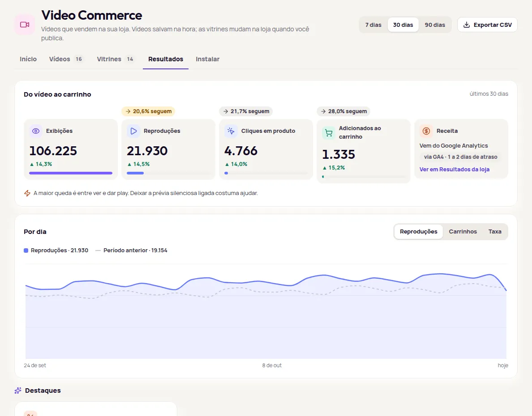Click the Exibições value 106.225
This screenshot has height=416, width=532.
(x=53, y=151)
